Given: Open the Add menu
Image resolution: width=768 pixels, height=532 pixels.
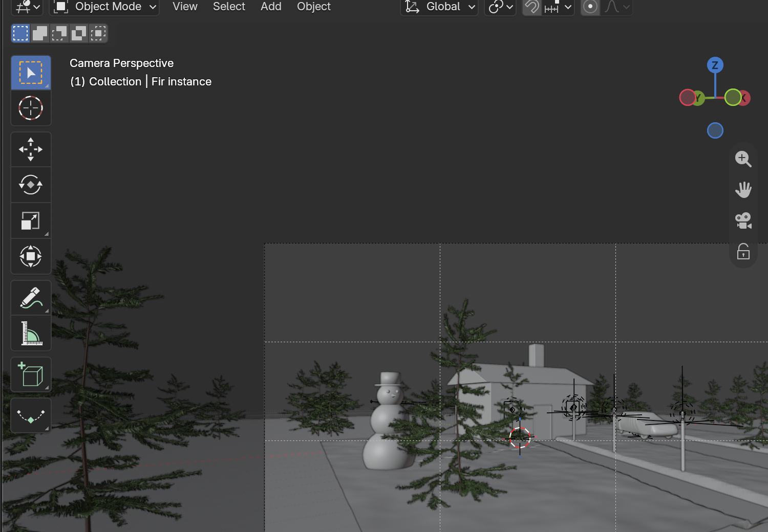Looking at the screenshot, I should pos(271,7).
